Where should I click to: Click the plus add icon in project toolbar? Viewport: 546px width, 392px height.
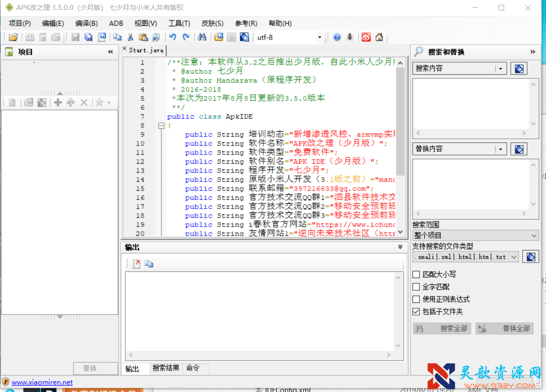[x=58, y=103]
